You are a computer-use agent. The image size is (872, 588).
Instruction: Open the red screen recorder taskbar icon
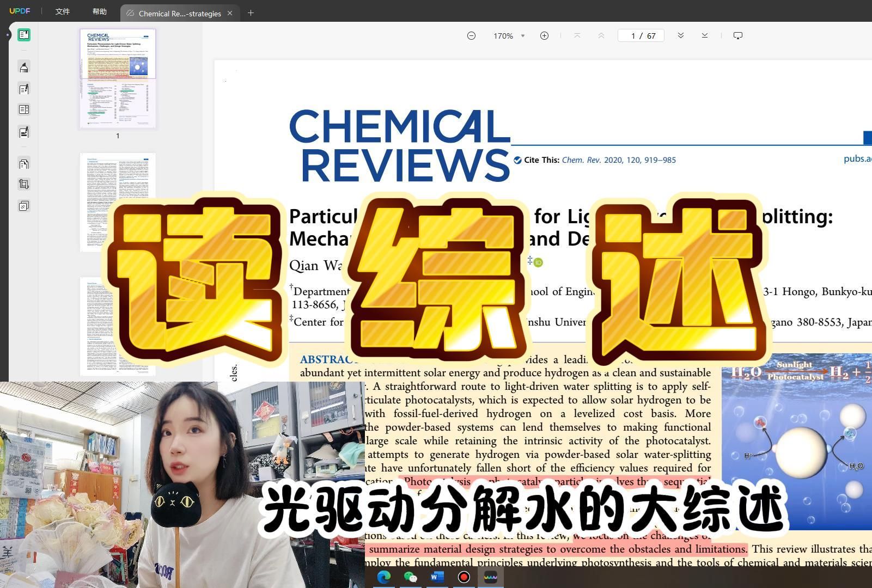464,577
